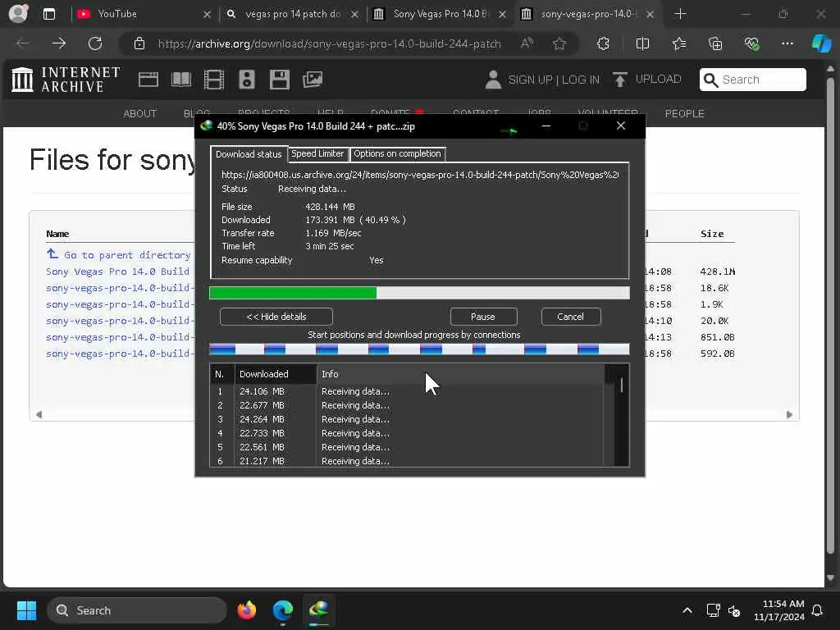Click the green download progress bar

click(419, 293)
